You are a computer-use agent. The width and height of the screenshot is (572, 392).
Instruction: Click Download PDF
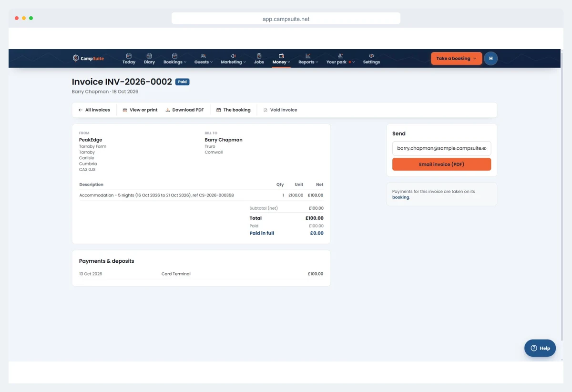(x=184, y=110)
